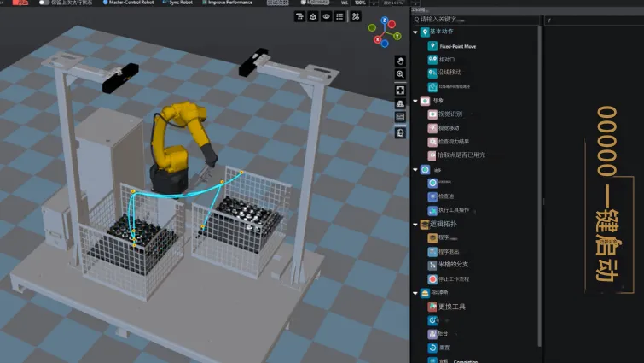Click the Fixed-Point Move step icon
The image size is (644, 363).
coord(432,46)
